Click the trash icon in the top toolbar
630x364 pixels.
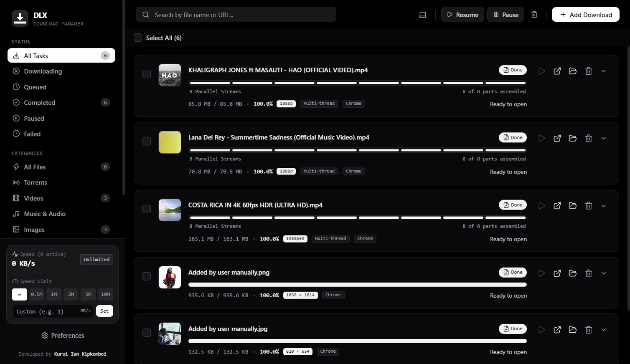click(x=534, y=15)
